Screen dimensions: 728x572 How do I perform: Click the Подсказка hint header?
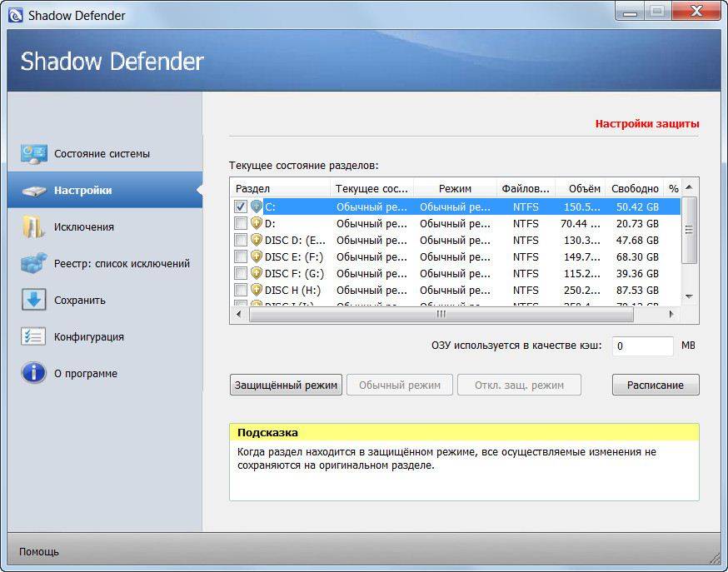coord(464,432)
